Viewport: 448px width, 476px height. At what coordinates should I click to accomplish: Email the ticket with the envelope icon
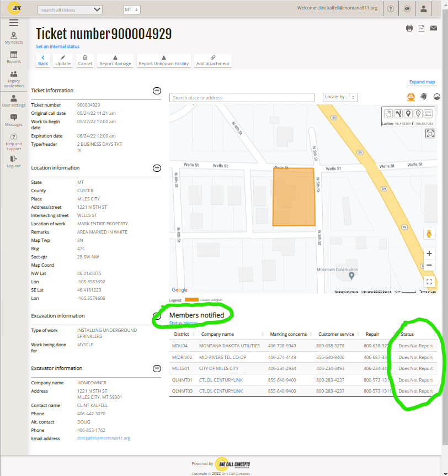coord(434,28)
